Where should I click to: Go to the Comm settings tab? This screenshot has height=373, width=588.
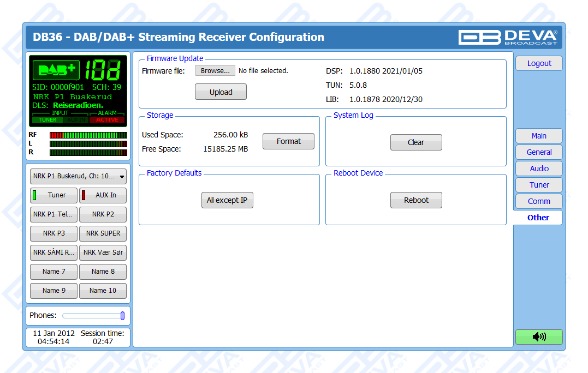coord(538,201)
